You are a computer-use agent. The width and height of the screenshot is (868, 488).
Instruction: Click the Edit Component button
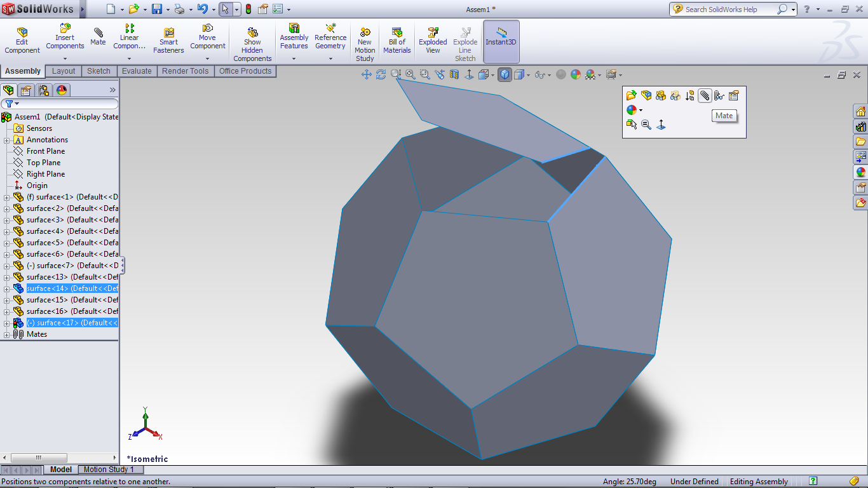(x=22, y=41)
